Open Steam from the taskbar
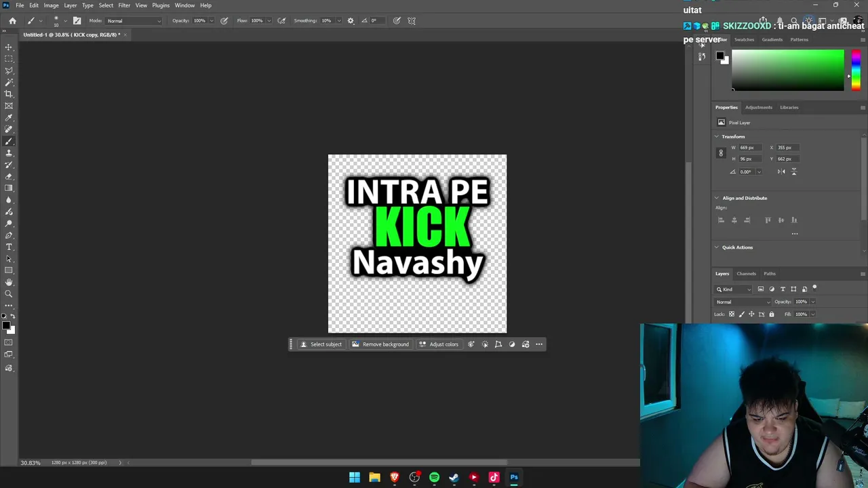This screenshot has height=488, width=868. coord(454,477)
